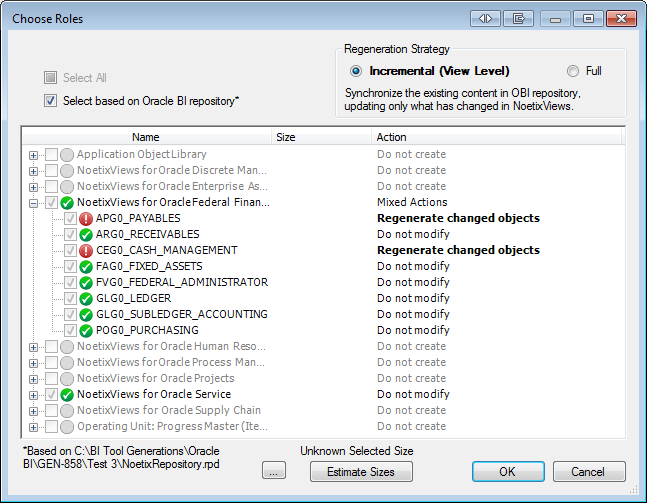The height and width of the screenshot is (503, 647).
Task: Click the Estimate Sizes button
Action: coord(361,472)
